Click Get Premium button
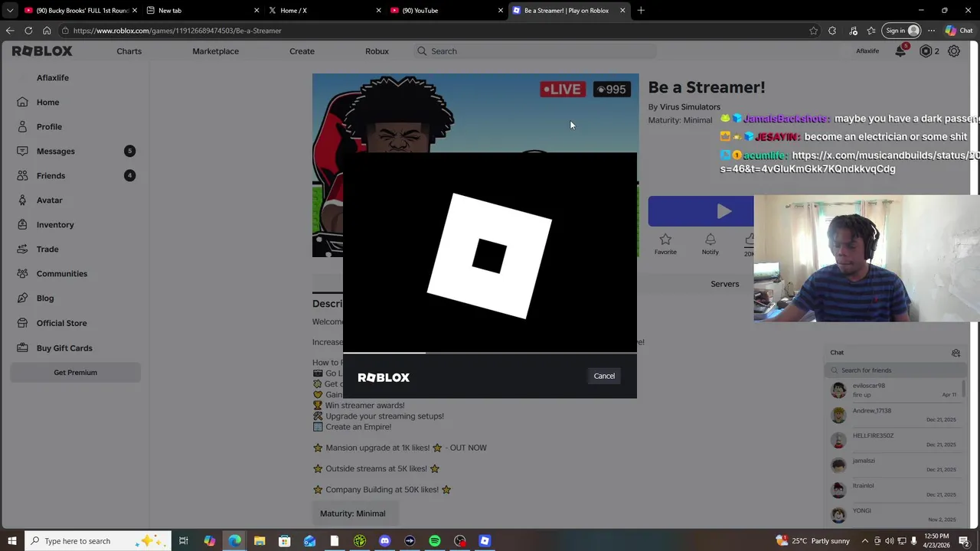The width and height of the screenshot is (980, 551). (75, 372)
